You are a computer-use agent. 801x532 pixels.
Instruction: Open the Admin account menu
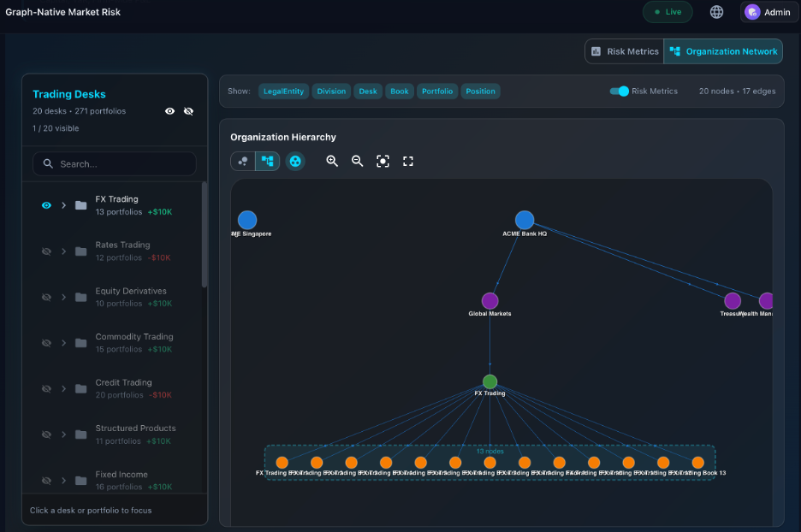[x=768, y=12]
